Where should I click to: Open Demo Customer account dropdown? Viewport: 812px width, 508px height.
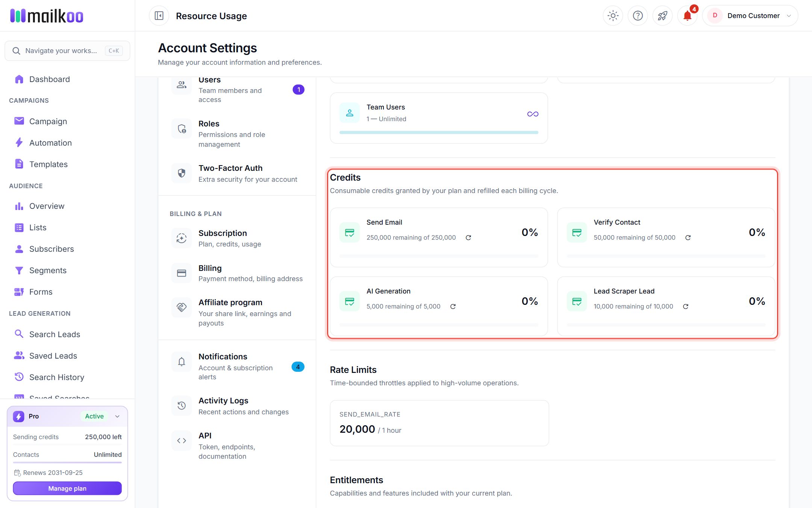pos(750,16)
